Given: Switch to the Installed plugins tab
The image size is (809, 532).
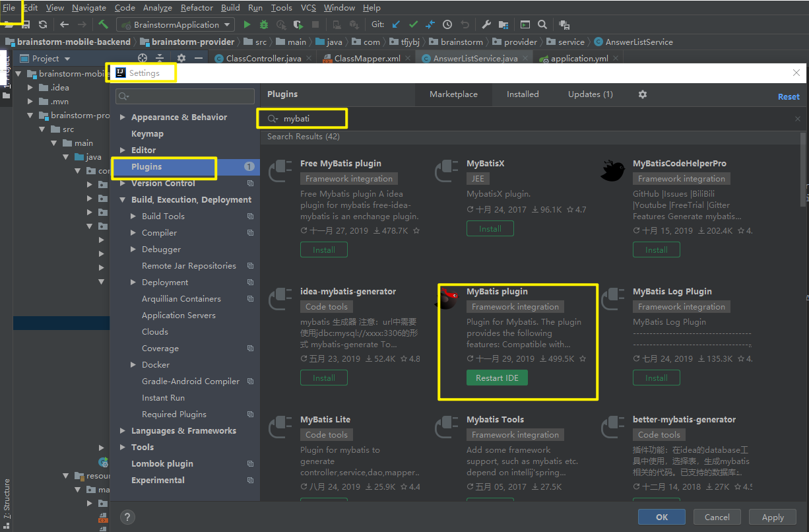Looking at the screenshot, I should pos(523,94).
